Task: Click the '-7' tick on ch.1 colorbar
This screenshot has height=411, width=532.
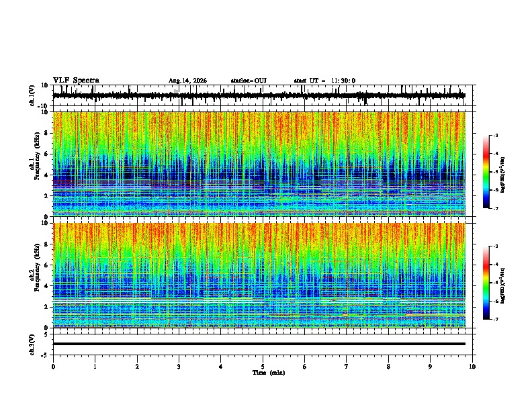Action: coord(495,209)
